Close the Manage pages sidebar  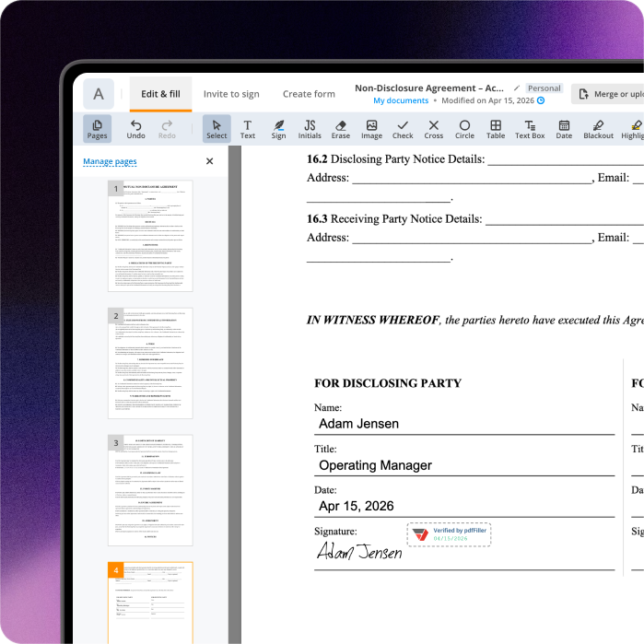pyautogui.click(x=209, y=161)
